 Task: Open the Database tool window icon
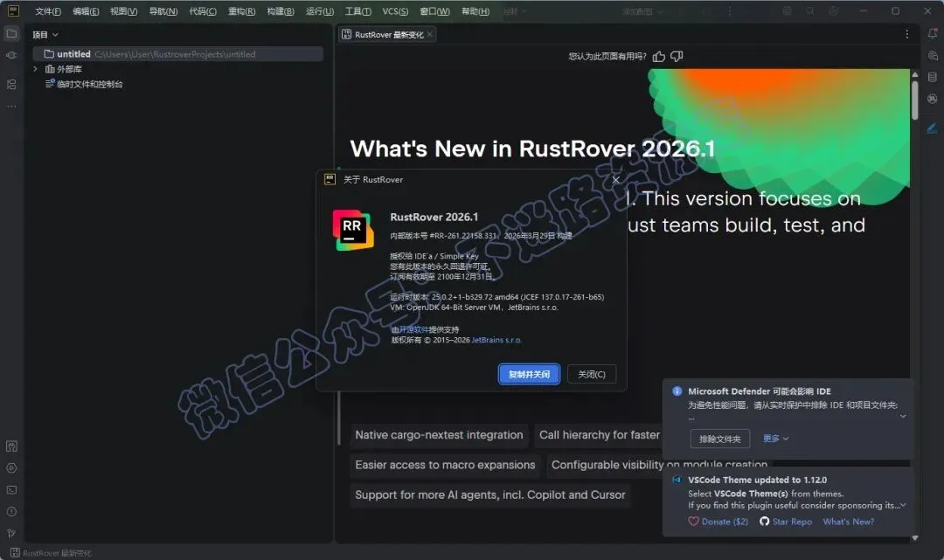click(x=932, y=77)
